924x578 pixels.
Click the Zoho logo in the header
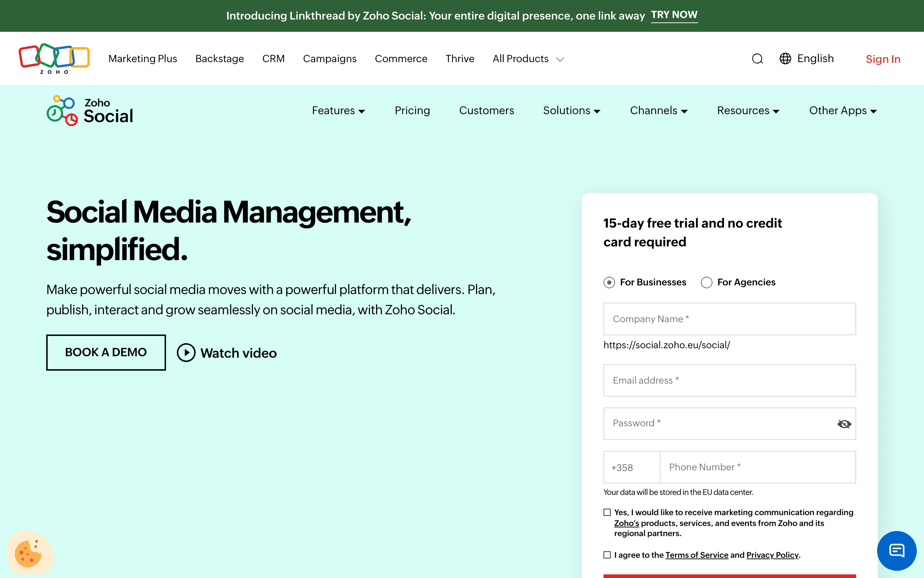[x=54, y=59]
